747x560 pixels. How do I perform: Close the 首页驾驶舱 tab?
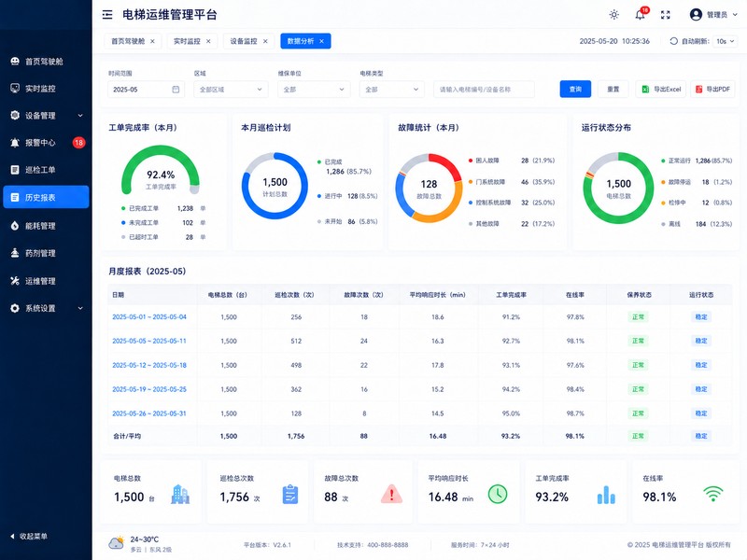152,41
